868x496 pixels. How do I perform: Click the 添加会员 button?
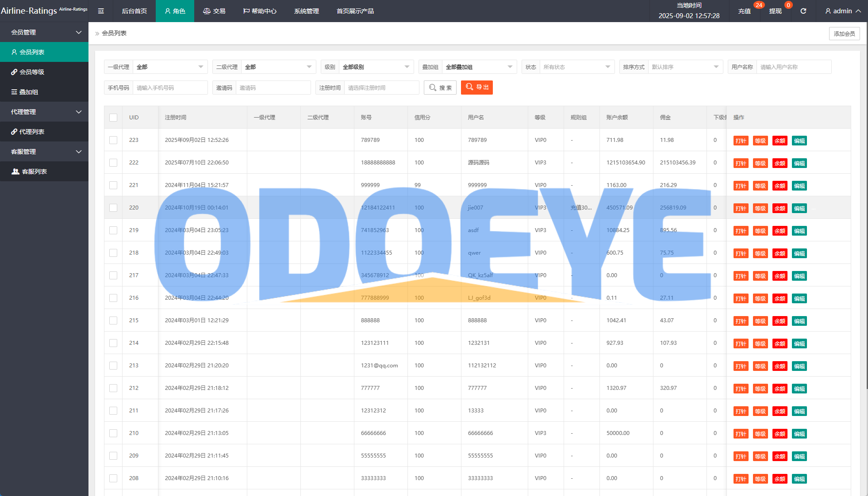pos(844,34)
